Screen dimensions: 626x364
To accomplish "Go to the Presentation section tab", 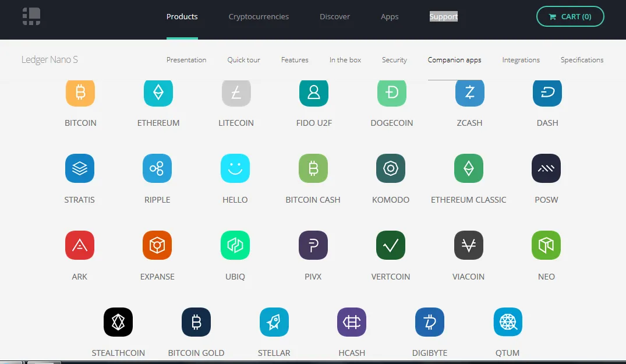I will (x=186, y=60).
